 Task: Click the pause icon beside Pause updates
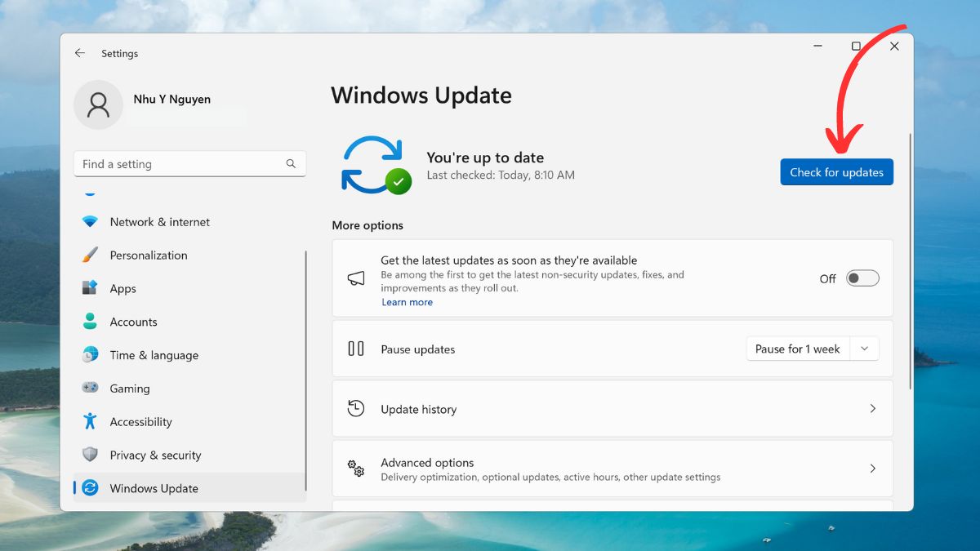[356, 349]
